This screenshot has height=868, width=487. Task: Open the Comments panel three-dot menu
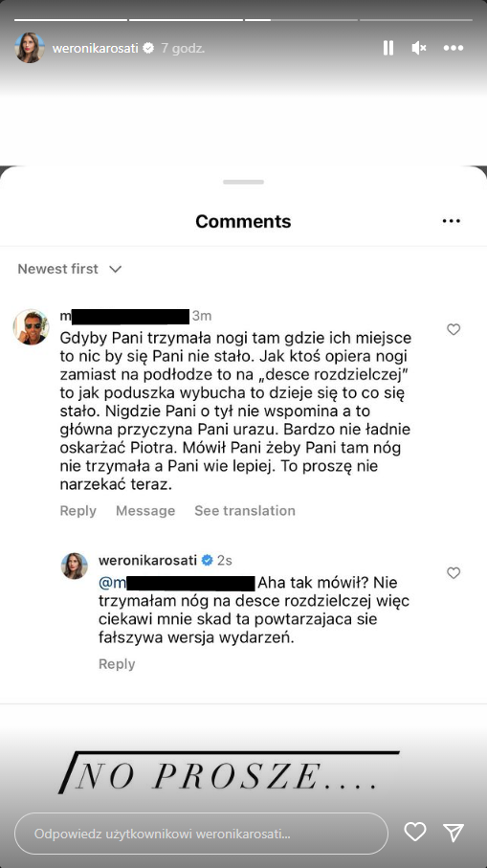coord(451,221)
